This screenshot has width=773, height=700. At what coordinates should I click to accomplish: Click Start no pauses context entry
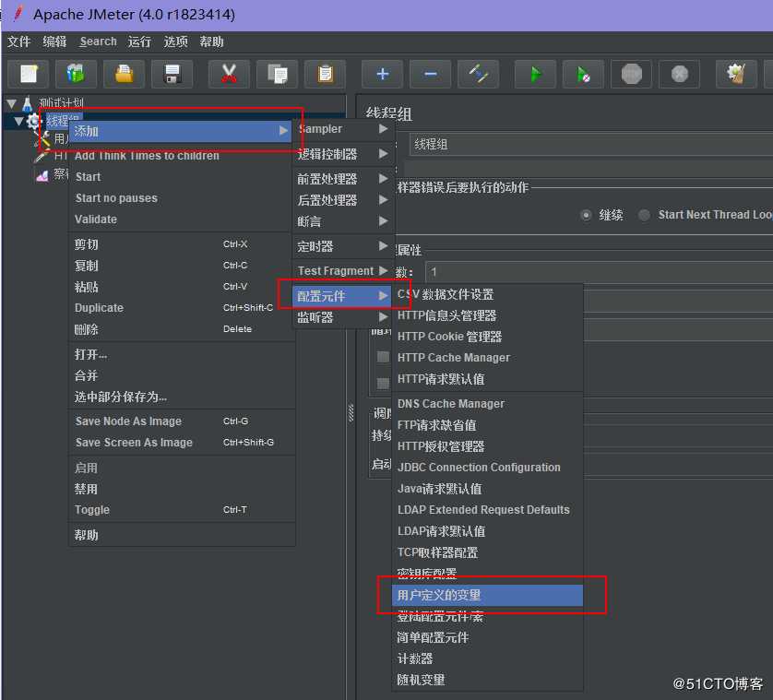182,198
